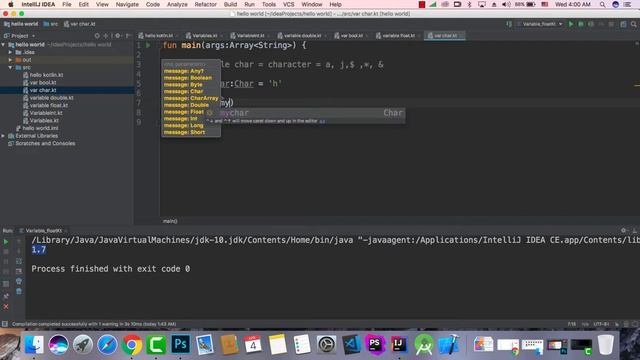Image resolution: width=640 pixels, height=360 pixels.
Task: Select hello world.iml in project tree
Action: click(x=40, y=128)
